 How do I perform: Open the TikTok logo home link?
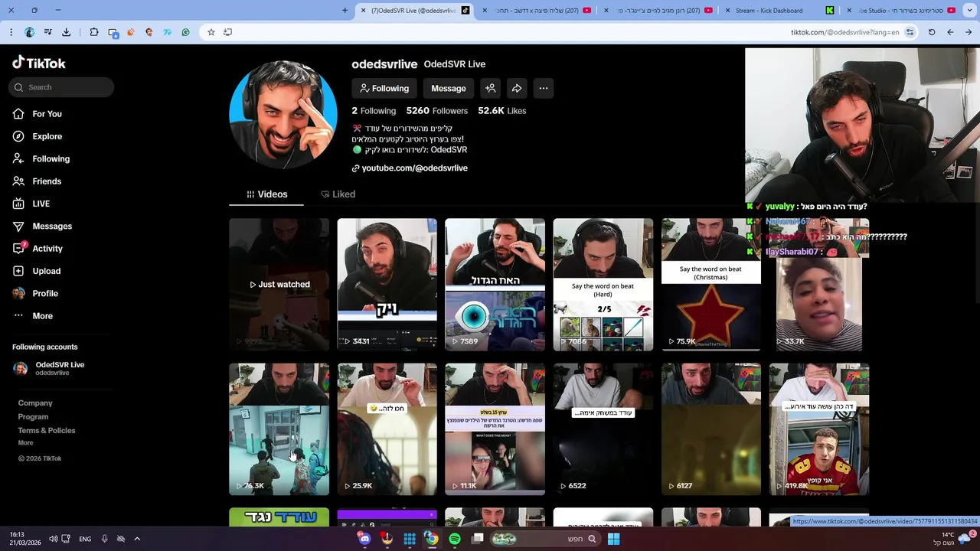39,63
